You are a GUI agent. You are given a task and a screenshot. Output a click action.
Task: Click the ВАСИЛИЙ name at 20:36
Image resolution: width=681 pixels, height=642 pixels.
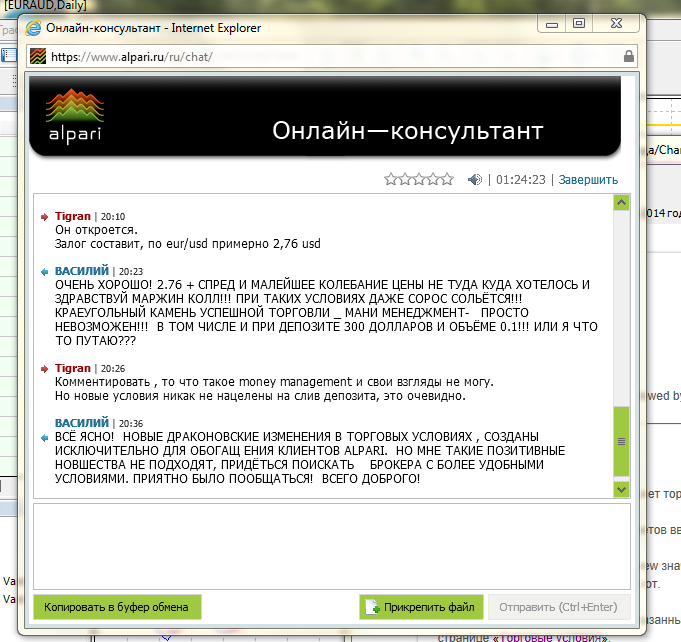(82, 423)
